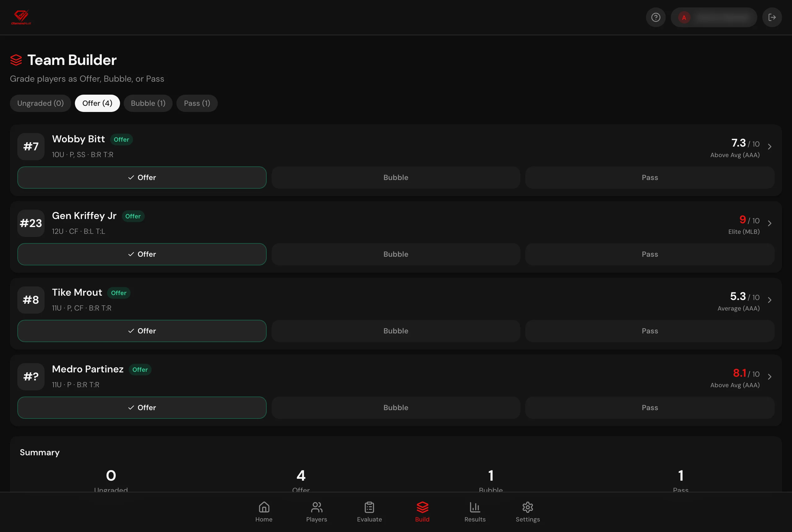Switch to the Bubble (1) filter tab
This screenshot has width=792, height=532.
pos(148,103)
